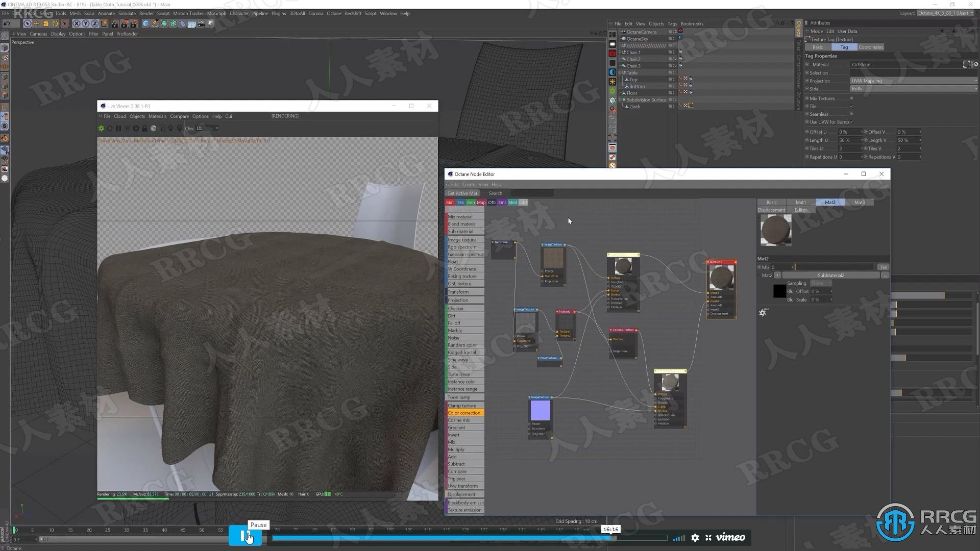The height and width of the screenshot is (551, 980).
Task: Click the Pen spline tool icon
Action: pyautogui.click(x=155, y=23)
